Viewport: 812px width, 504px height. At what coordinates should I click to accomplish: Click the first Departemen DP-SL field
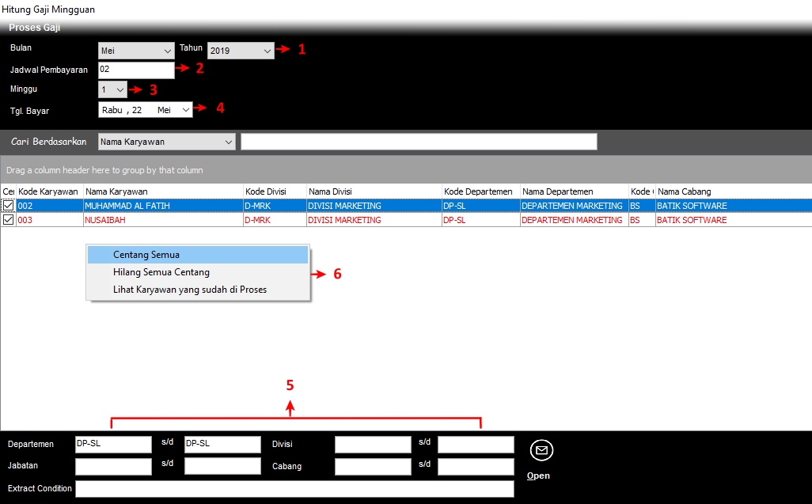(x=112, y=445)
